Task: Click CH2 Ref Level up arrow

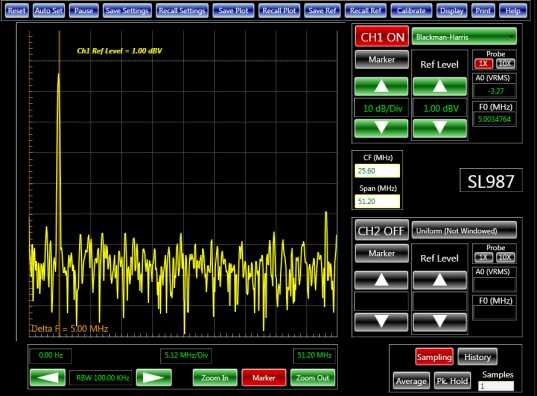Action: (440, 281)
